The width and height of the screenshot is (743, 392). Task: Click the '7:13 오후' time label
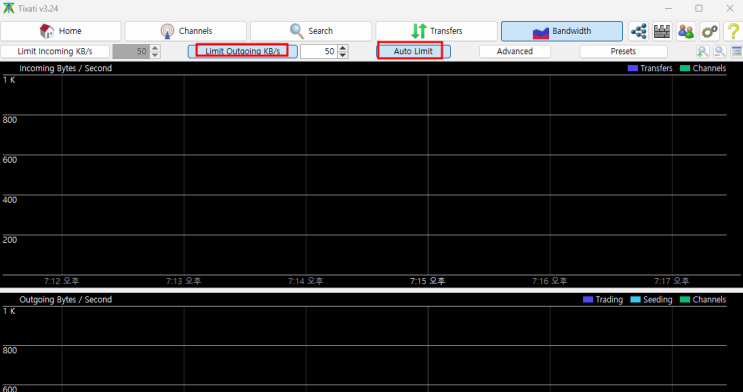(x=183, y=281)
